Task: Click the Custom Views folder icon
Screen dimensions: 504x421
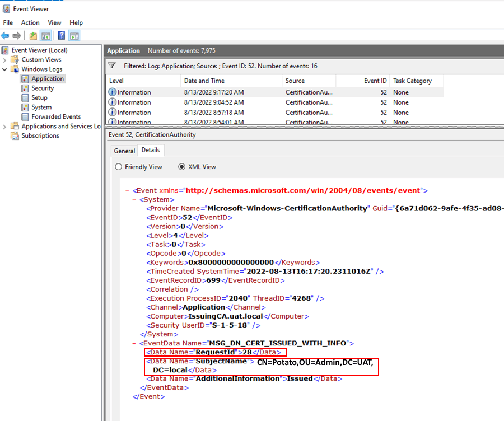Action: click(x=15, y=60)
